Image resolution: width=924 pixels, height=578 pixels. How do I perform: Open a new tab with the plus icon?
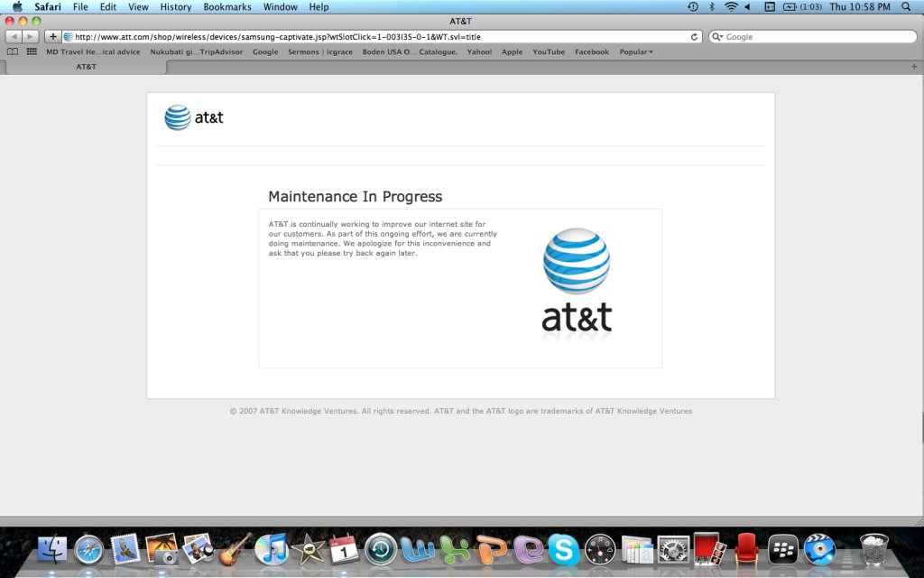pos(915,67)
